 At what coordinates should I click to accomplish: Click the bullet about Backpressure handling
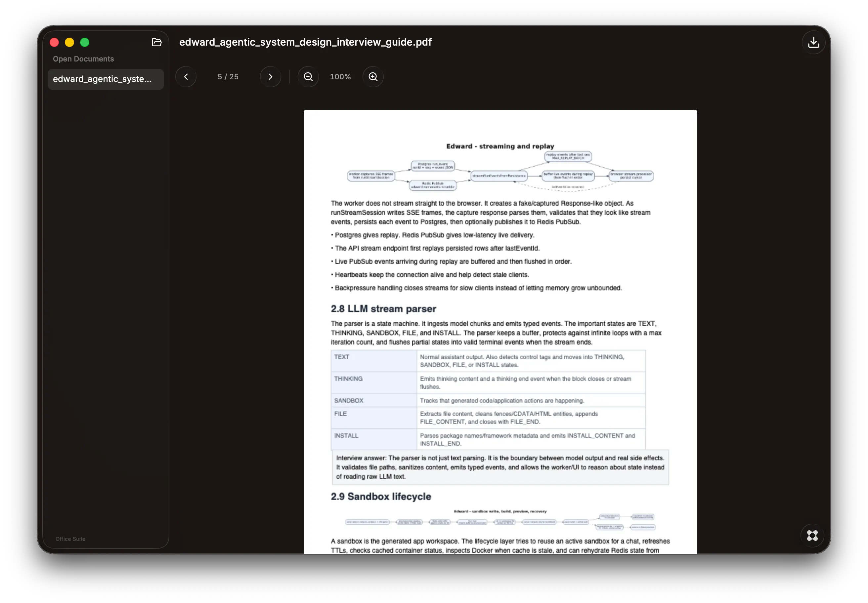(x=476, y=288)
